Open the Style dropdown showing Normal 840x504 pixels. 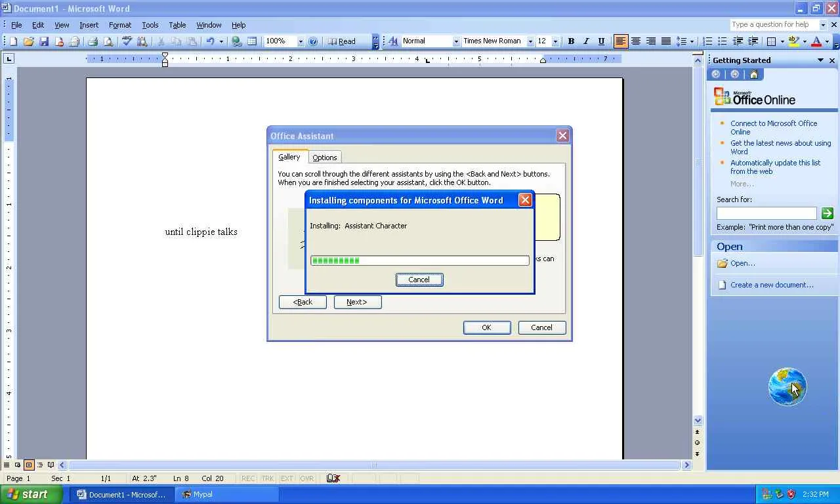(x=456, y=41)
